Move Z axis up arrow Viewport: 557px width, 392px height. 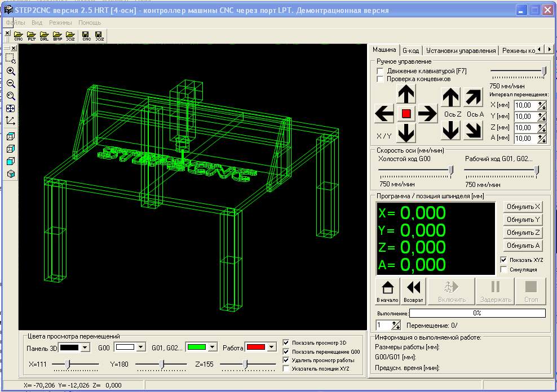451,97
